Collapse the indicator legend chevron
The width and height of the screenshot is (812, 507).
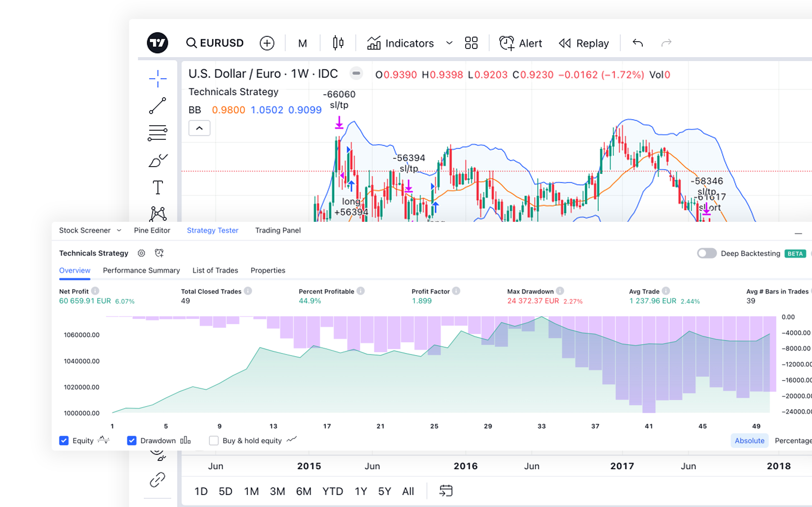click(199, 128)
